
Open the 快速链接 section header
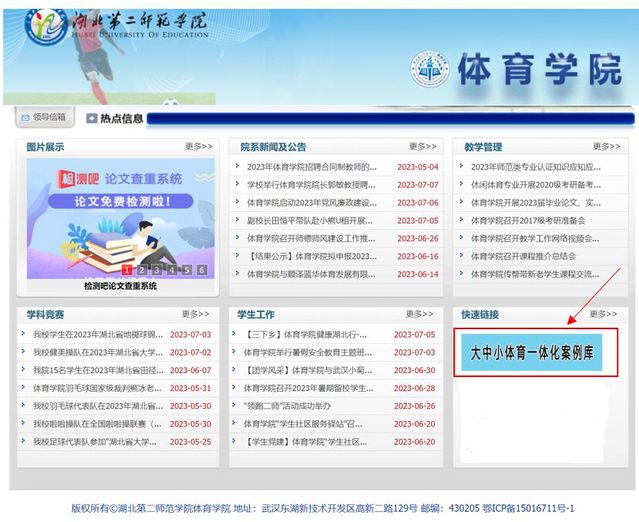tap(480, 314)
